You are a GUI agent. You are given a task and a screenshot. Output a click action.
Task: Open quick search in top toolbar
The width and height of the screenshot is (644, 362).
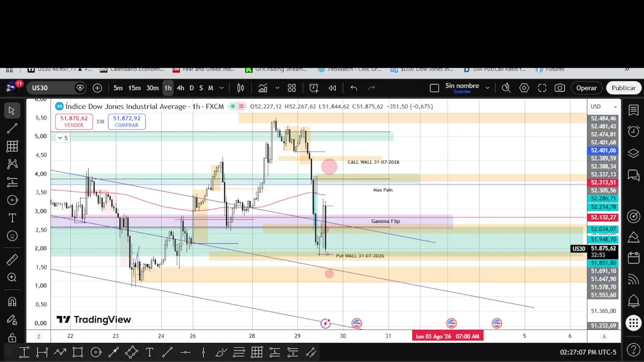[x=506, y=88]
